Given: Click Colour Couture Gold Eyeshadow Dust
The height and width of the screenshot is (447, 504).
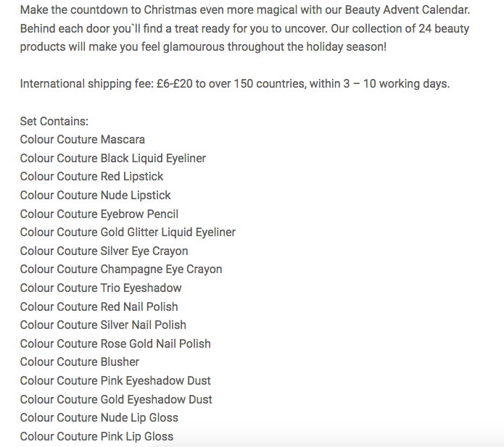Looking at the screenshot, I should click(116, 399).
